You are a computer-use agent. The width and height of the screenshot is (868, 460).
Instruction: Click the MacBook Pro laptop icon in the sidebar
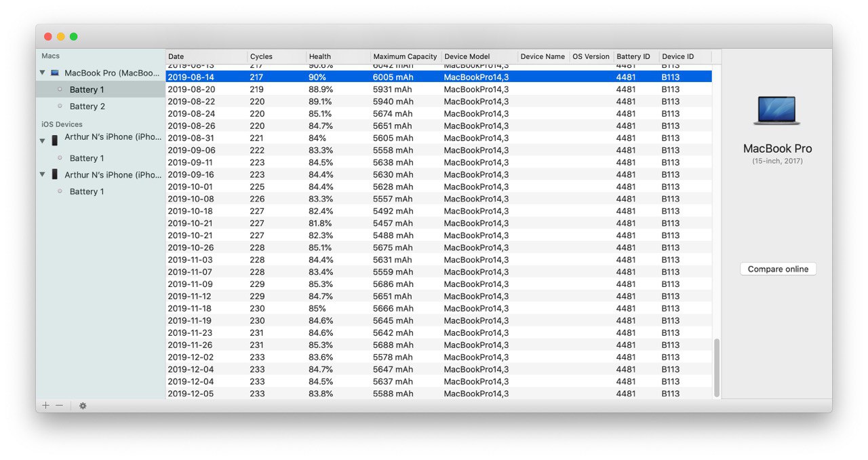click(55, 73)
